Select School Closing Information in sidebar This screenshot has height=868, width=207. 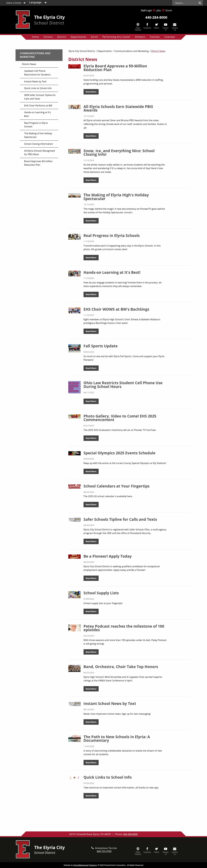point(39,144)
